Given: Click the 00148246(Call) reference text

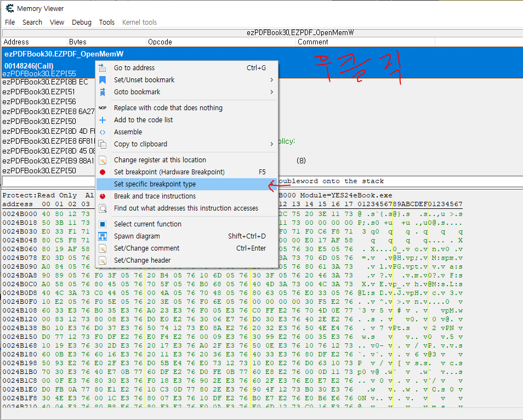Looking at the screenshot, I should (x=29, y=66).
